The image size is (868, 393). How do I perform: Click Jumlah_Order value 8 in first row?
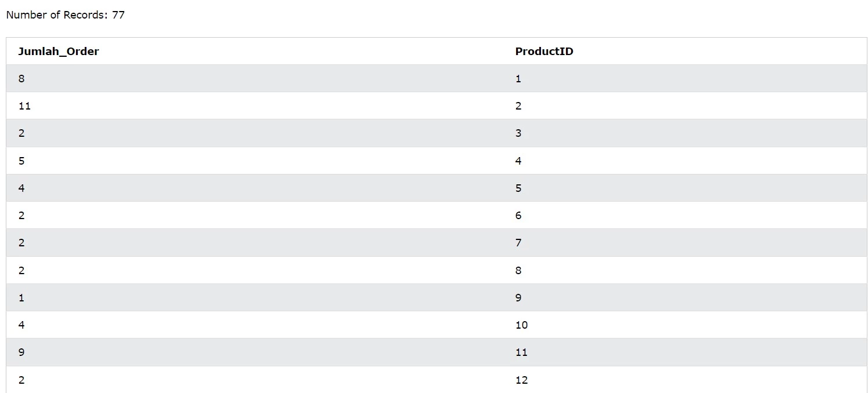coord(21,79)
